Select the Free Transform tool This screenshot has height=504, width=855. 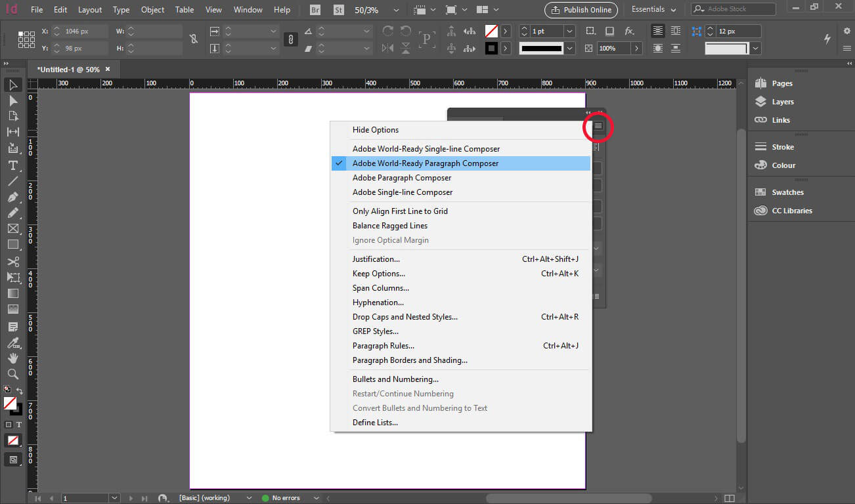pyautogui.click(x=13, y=278)
